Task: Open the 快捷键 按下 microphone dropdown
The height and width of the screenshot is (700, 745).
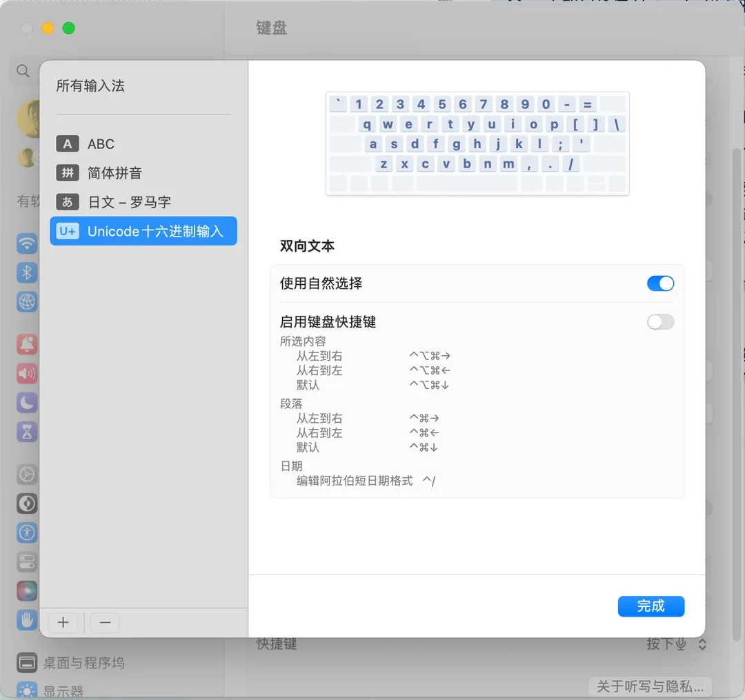Action: (x=676, y=644)
